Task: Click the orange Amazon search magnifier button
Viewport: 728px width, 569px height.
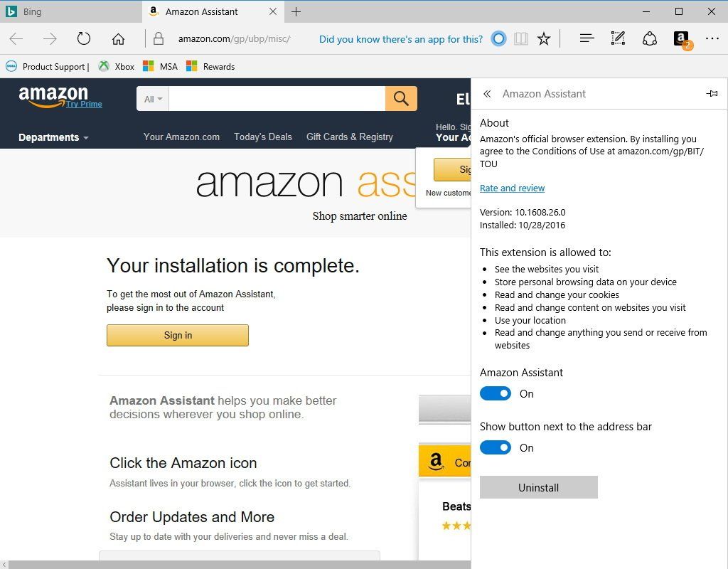Action: pos(401,98)
